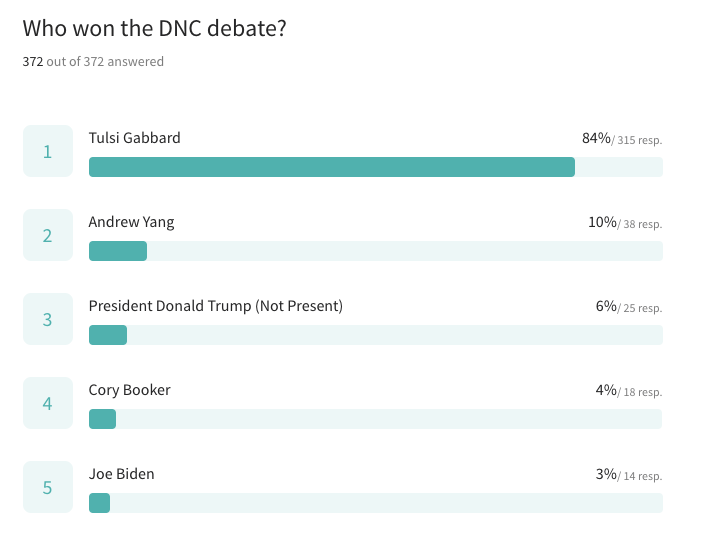Select the Tulsi Gabbard result bar
The width and height of the screenshot is (704, 552).
(376, 167)
